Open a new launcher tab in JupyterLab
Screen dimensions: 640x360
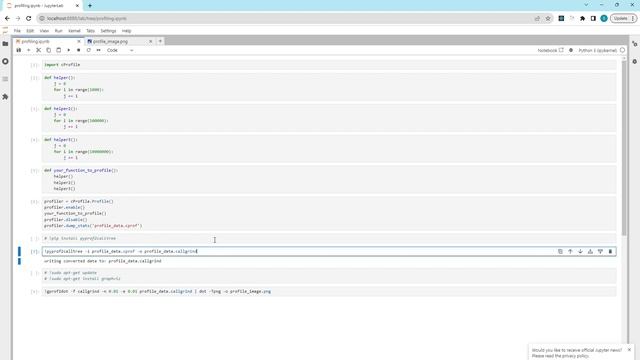(x=160, y=41)
